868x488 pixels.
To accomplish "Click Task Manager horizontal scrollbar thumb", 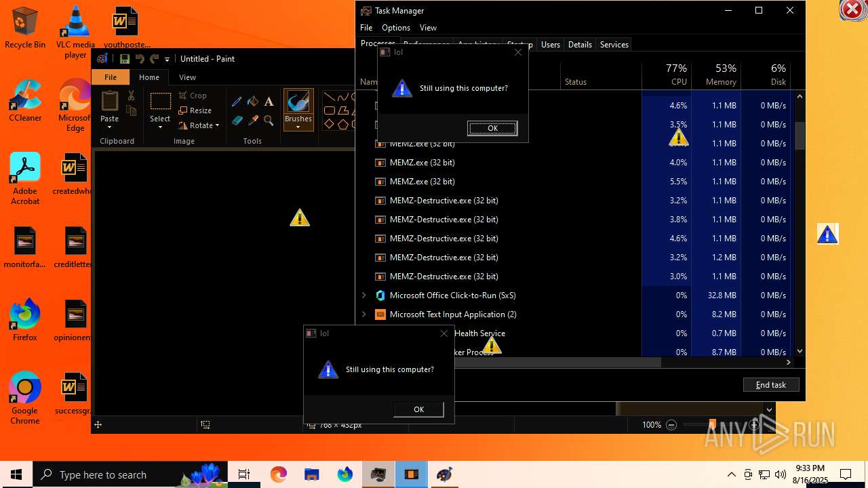I will pos(557,363).
